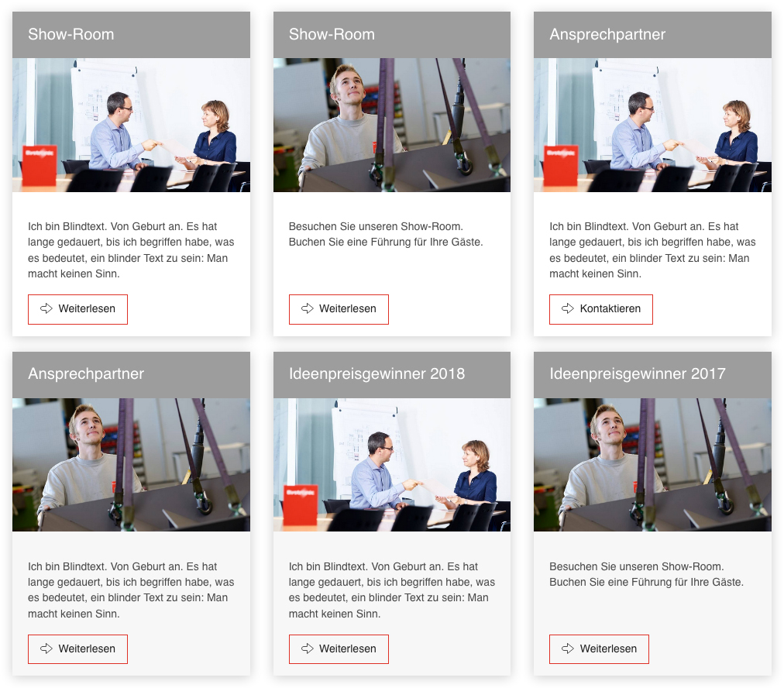Click arrow icon in Ideenpreisgewinner 2017 button
This screenshot has width=784, height=688.
(568, 648)
